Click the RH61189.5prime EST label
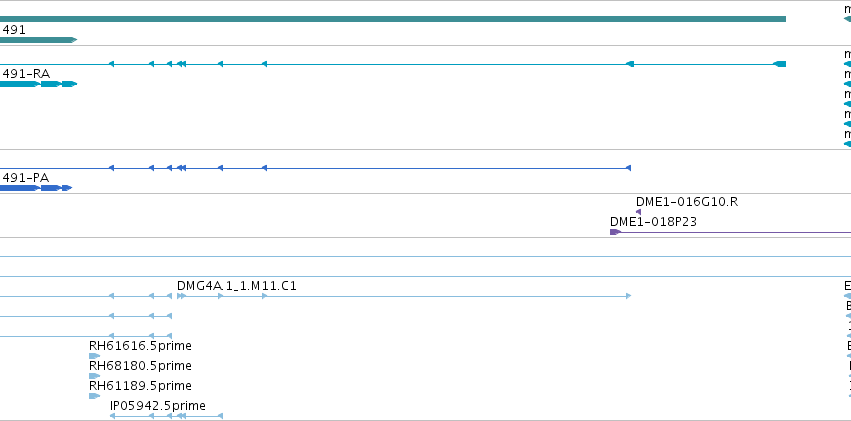 pos(140,386)
